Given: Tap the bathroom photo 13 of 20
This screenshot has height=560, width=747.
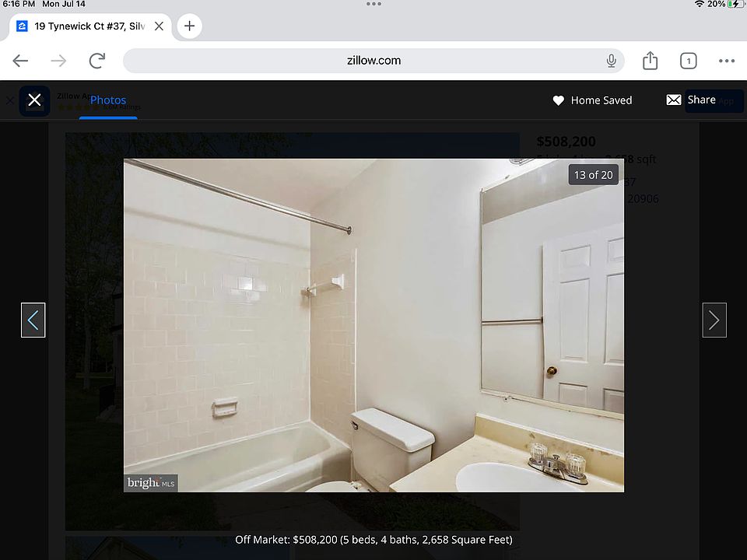Looking at the screenshot, I should click(373, 325).
